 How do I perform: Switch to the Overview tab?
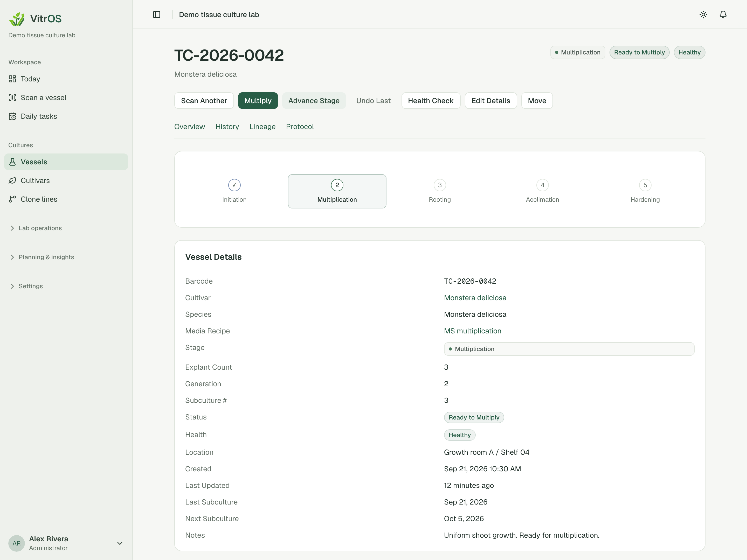[189, 127]
